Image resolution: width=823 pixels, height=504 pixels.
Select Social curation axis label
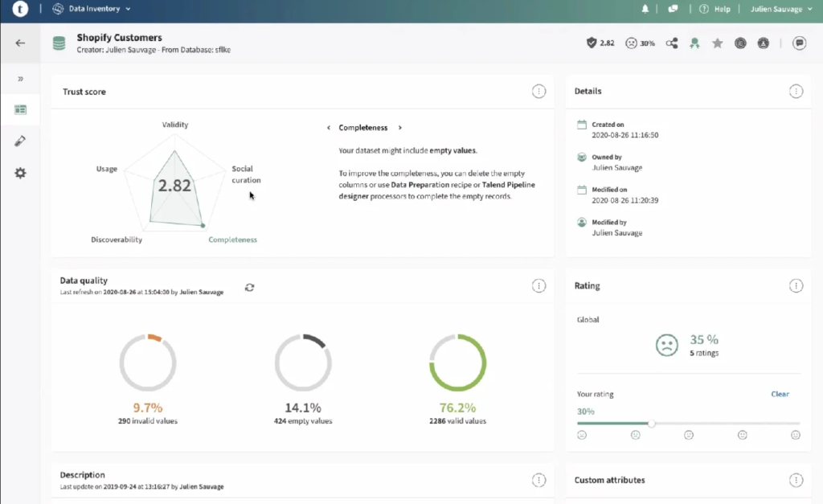246,174
